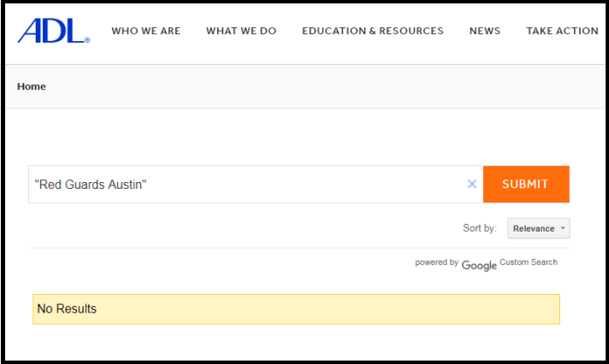The height and width of the screenshot is (364, 609).
Task: Click the Relevance label text
Action: coord(534,228)
